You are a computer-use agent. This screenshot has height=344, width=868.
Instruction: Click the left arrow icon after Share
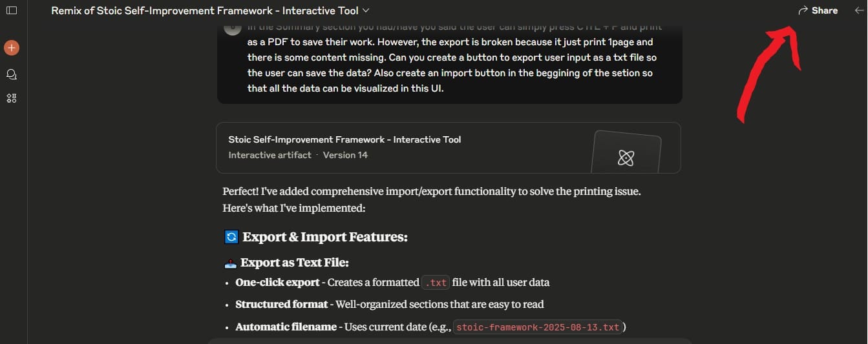(x=859, y=10)
